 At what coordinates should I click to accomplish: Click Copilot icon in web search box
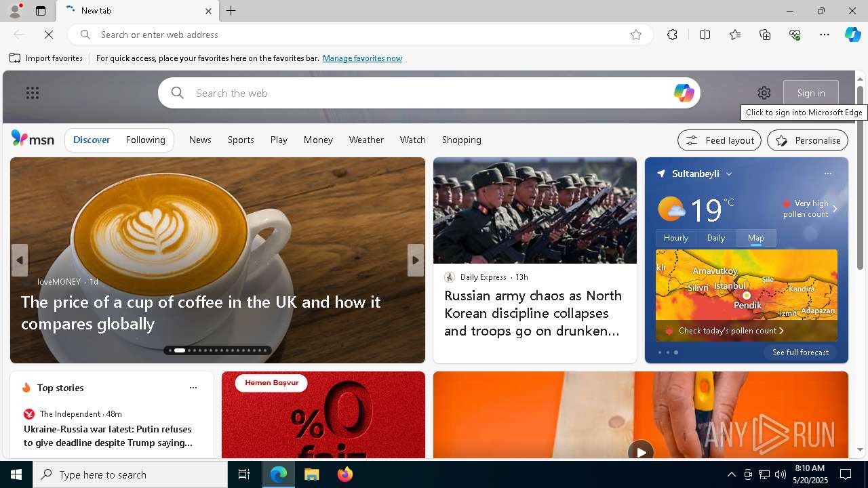[684, 93]
